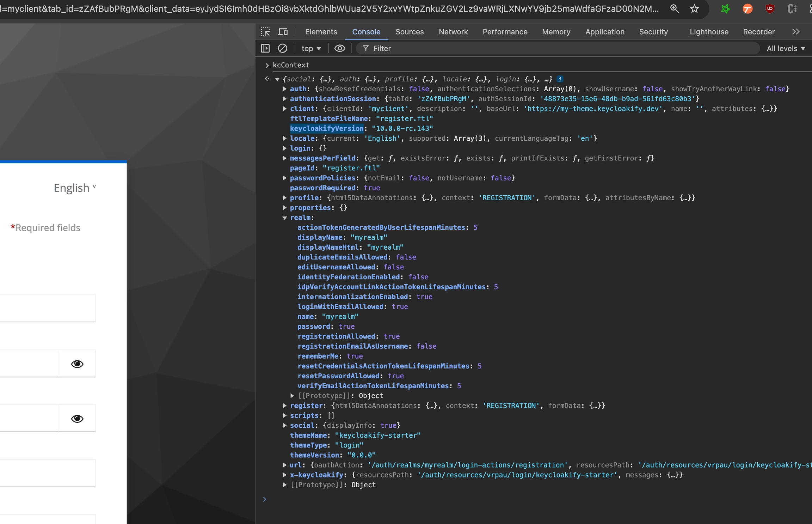Viewport: 812px width, 524px height.
Task: Open the uBlock Origin extension icon
Action: [770, 8]
